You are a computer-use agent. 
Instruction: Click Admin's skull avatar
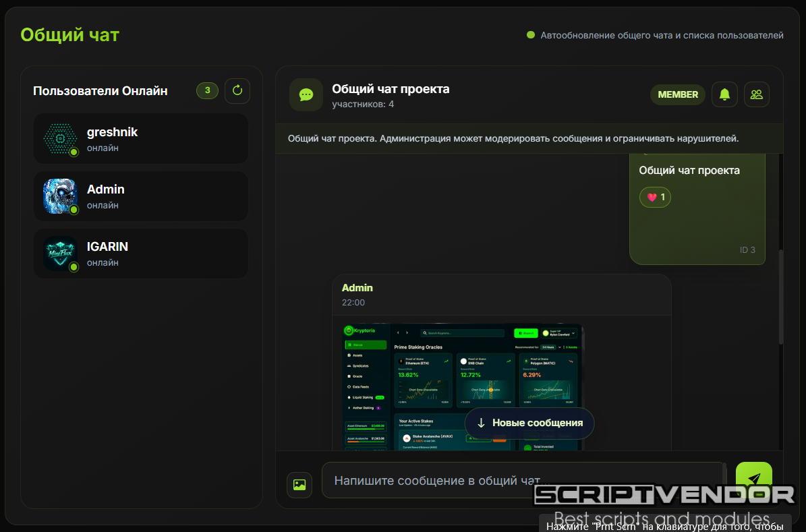pyautogui.click(x=60, y=196)
